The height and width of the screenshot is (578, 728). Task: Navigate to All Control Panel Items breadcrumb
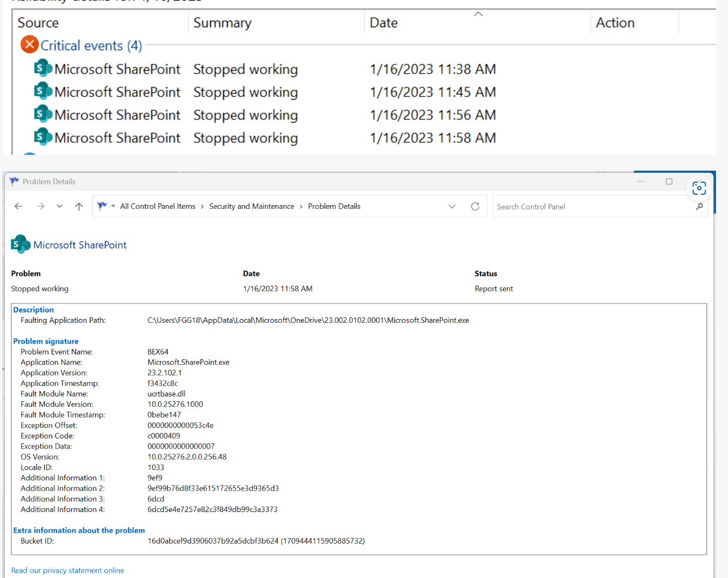tap(157, 206)
